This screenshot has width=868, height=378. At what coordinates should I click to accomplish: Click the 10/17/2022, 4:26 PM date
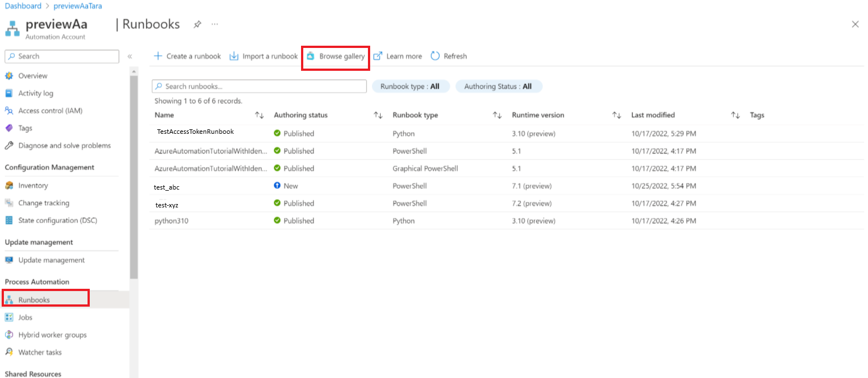click(x=663, y=221)
